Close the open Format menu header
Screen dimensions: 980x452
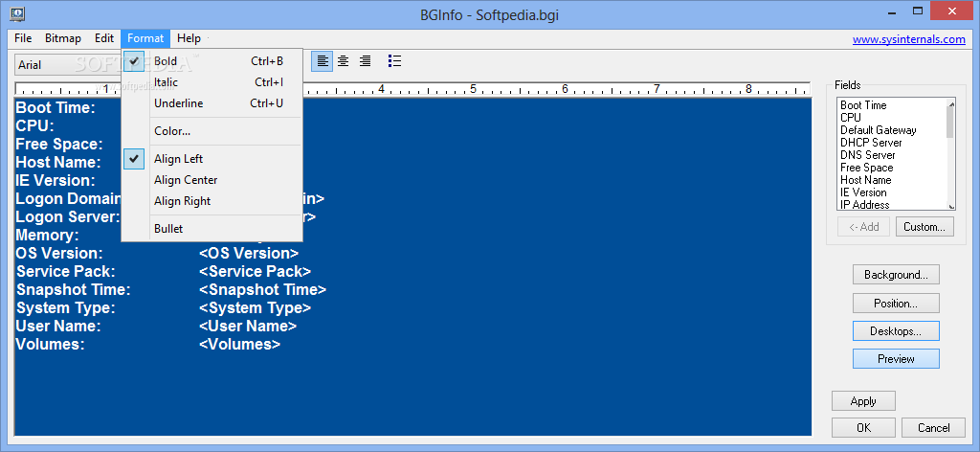pyautogui.click(x=145, y=38)
